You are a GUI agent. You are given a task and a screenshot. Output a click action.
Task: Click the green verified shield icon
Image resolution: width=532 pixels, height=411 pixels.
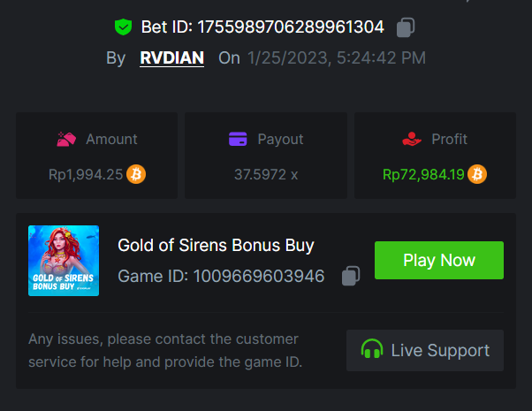123,27
